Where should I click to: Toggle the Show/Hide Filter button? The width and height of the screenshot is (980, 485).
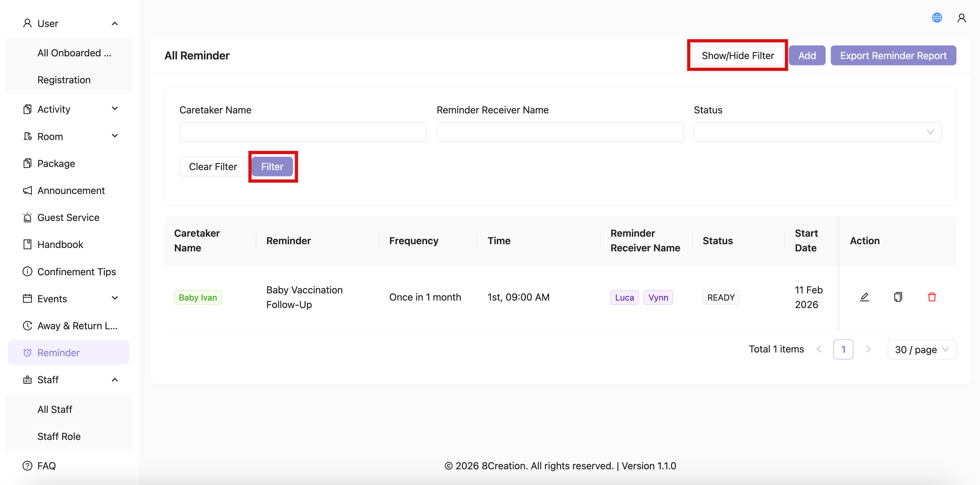(737, 56)
